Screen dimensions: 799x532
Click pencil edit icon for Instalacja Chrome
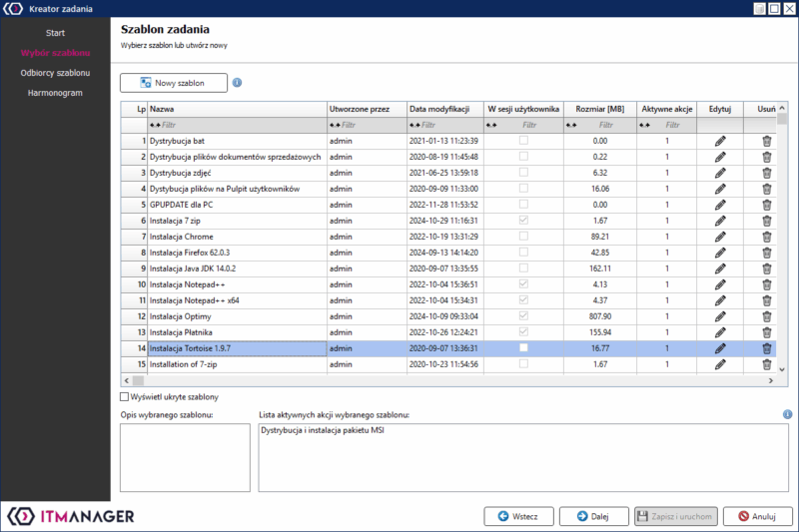(720, 237)
